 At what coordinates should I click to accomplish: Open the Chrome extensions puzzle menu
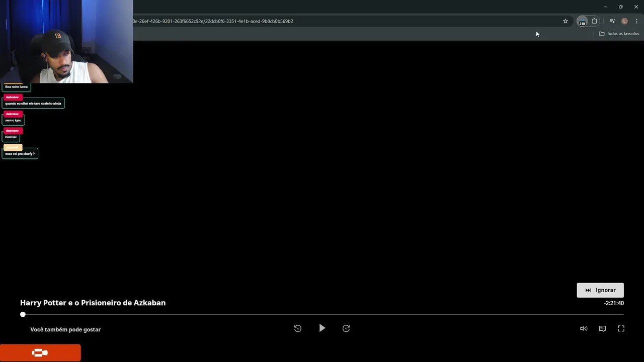[595, 21]
